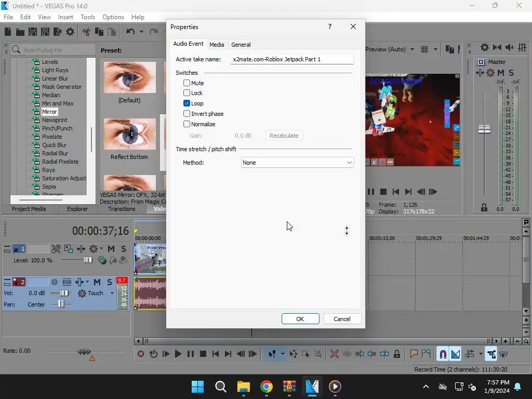
Task: Click the Insert Marker icon
Action: (414, 354)
